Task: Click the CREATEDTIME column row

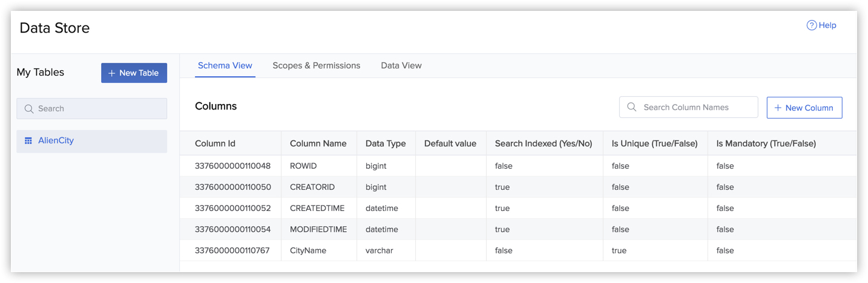Action: pos(317,208)
